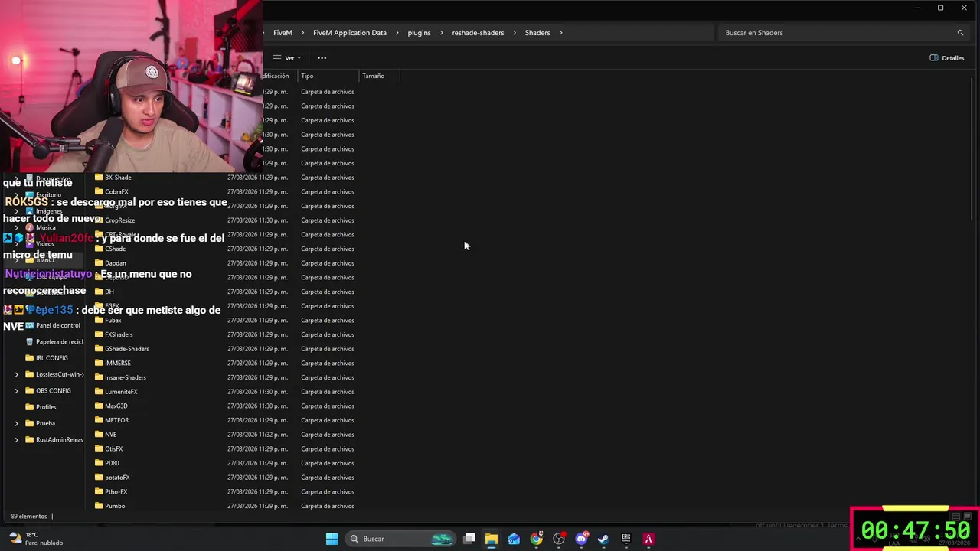Click the folder icon of potatoFX
Screen dimensions: 980x551
pos(99,478)
